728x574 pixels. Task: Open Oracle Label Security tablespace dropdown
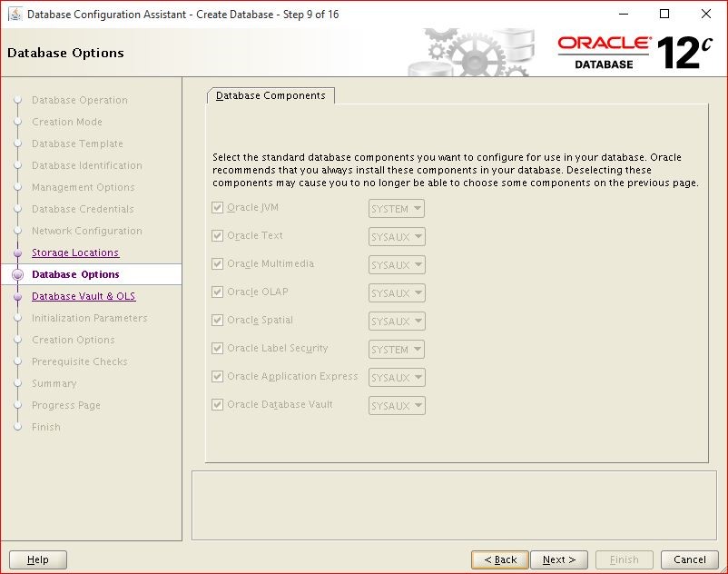pyautogui.click(x=397, y=350)
